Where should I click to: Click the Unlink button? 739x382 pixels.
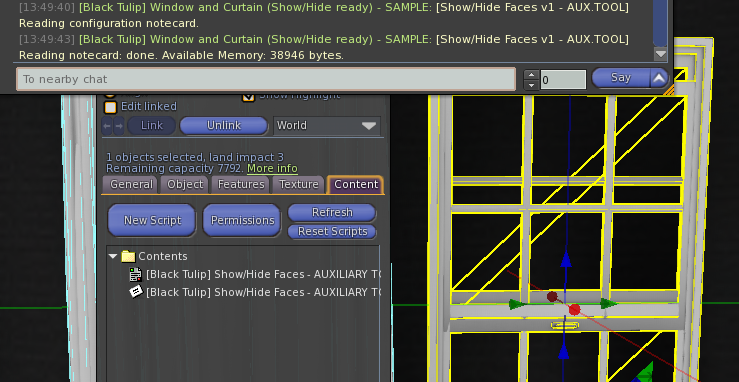(224, 126)
